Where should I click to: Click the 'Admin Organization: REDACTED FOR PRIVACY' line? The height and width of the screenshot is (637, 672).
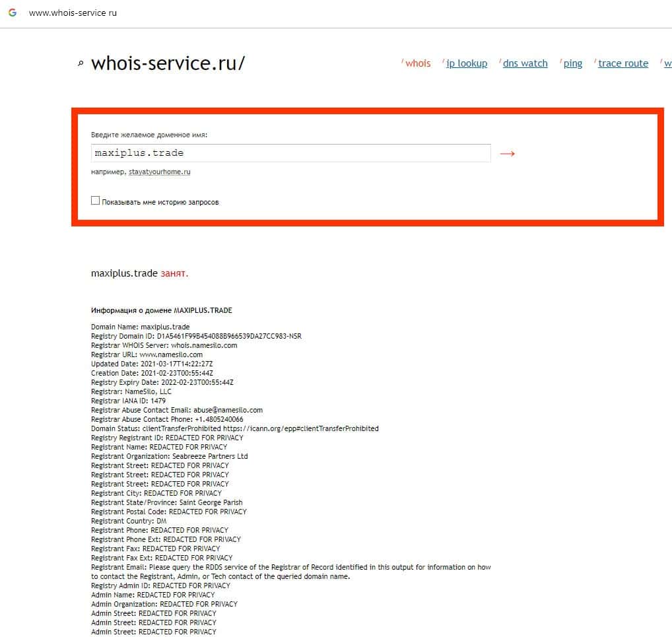tap(164, 604)
